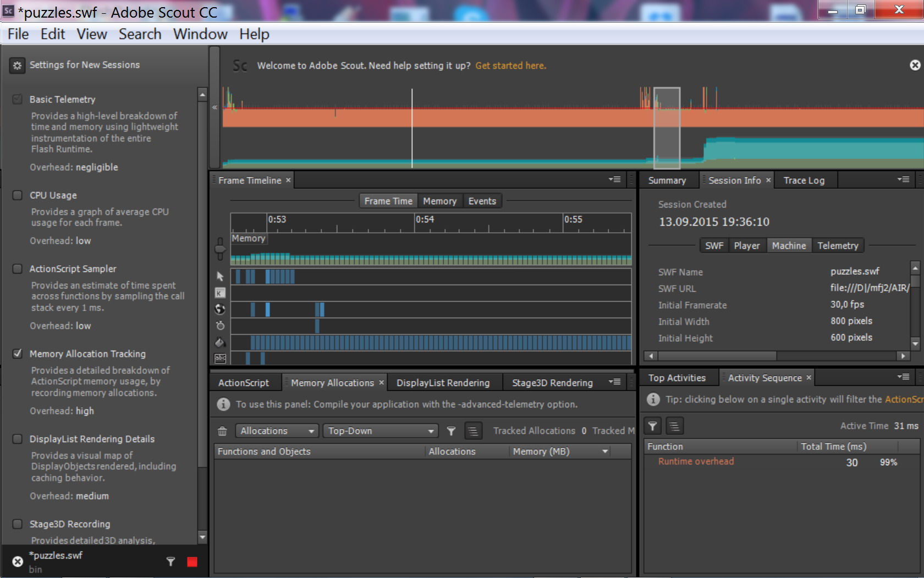924x578 pixels.
Task: Click list view icon in Memory Allocations
Action: coord(473,431)
